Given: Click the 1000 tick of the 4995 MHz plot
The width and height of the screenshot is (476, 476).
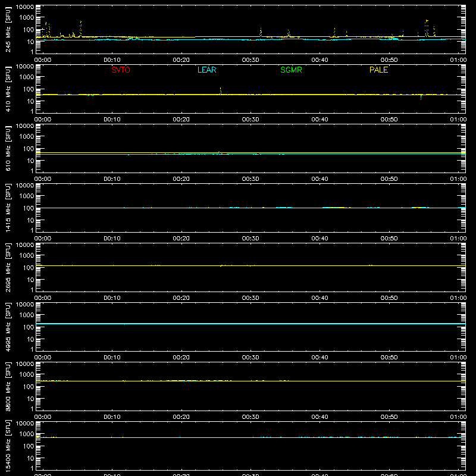Looking at the screenshot, I should 27,315.
